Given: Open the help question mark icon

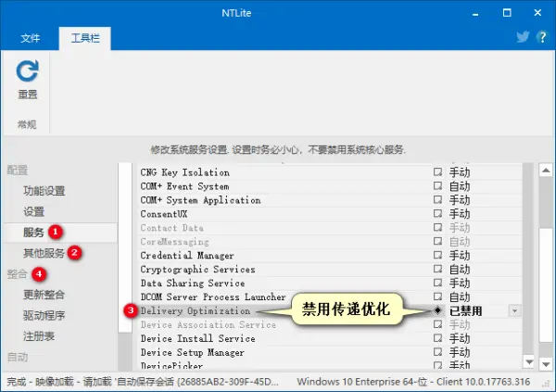Looking at the screenshot, I should 542,36.
